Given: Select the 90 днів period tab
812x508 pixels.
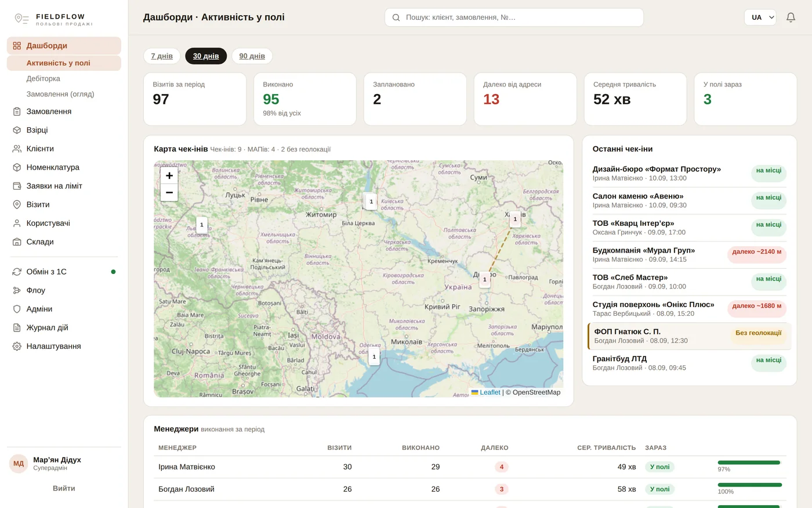Looking at the screenshot, I should pos(252,56).
